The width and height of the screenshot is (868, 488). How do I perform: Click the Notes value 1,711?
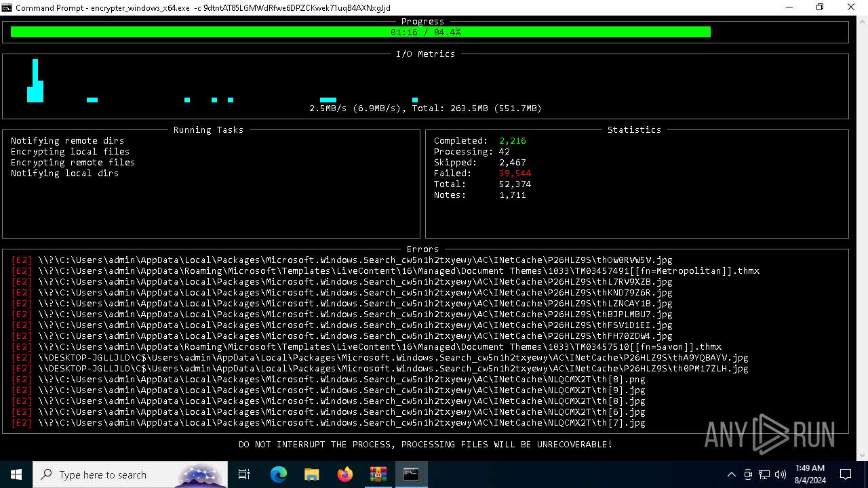(x=513, y=195)
